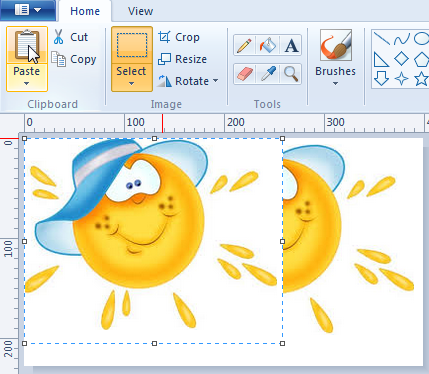Click the selection's top-middle resize handle
This screenshot has width=429, height=374.
[x=154, y=138]
